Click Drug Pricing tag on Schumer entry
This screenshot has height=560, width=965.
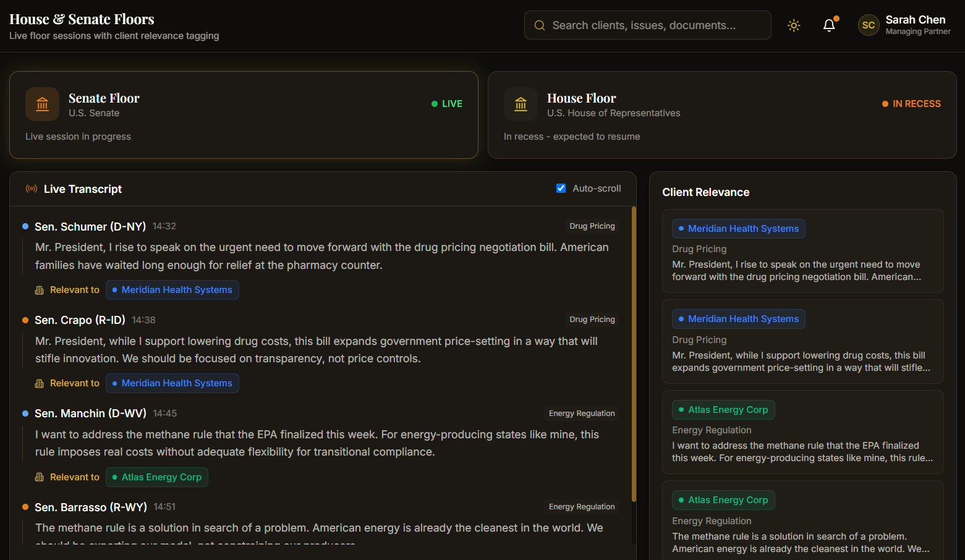tap(592, 226)
